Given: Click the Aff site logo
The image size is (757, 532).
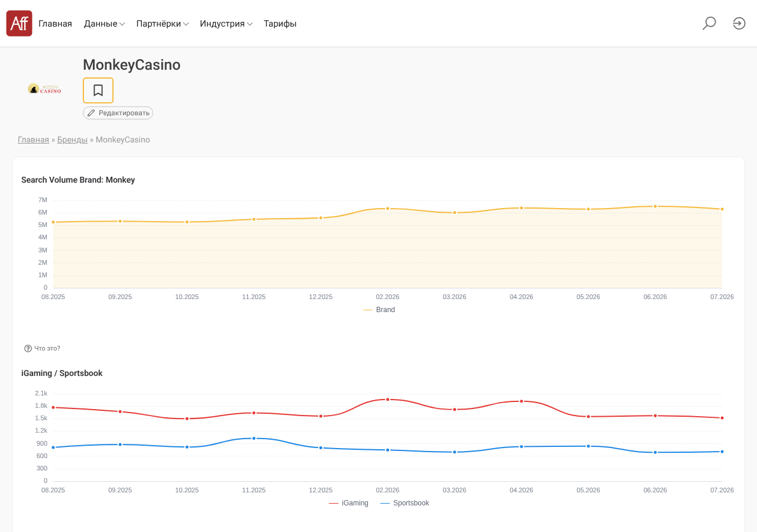Looking at the screenshot, I should coord(19,24).
